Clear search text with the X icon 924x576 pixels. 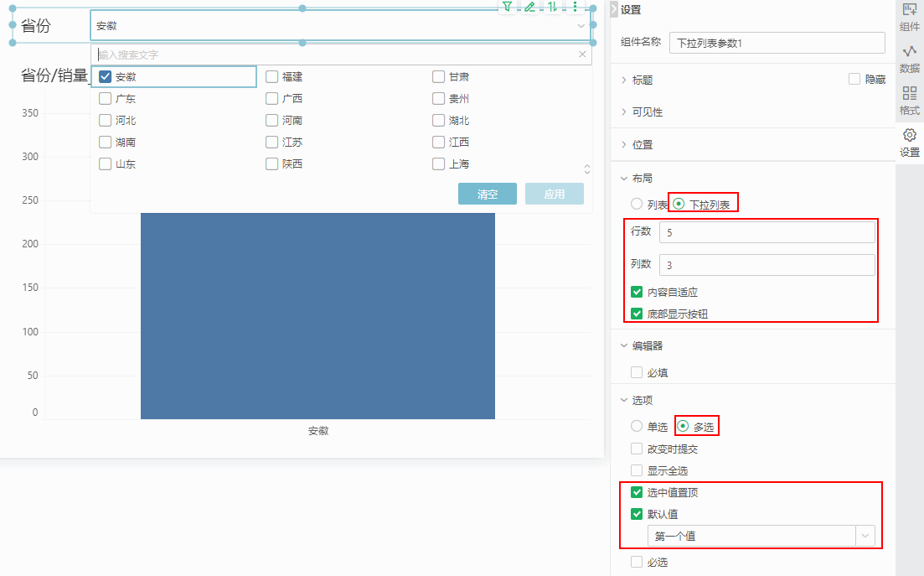pyautogui.click(x=582, y=54)
